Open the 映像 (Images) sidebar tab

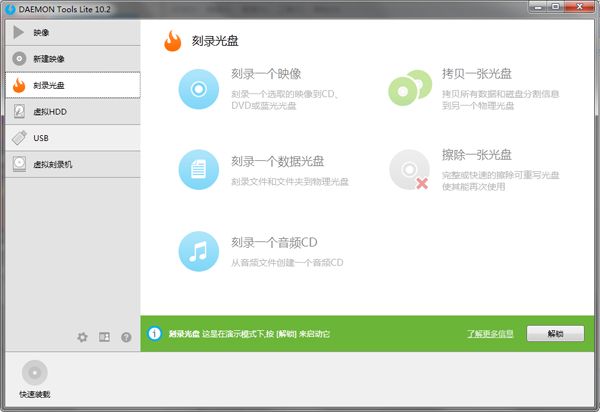tap(73, 33)
